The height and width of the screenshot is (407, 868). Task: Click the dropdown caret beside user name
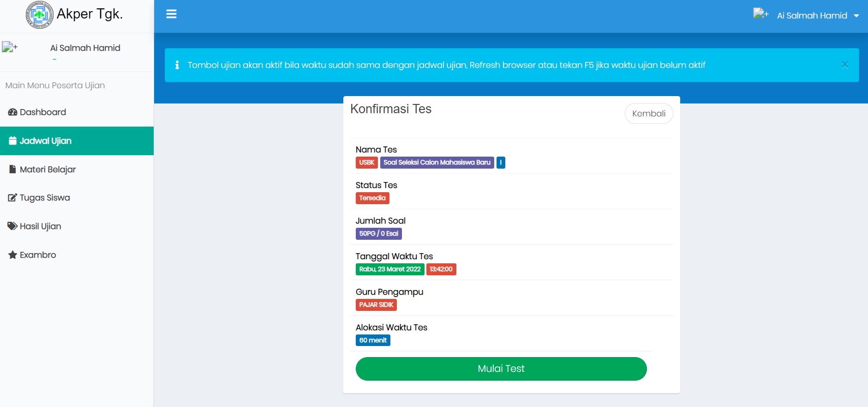856,16
